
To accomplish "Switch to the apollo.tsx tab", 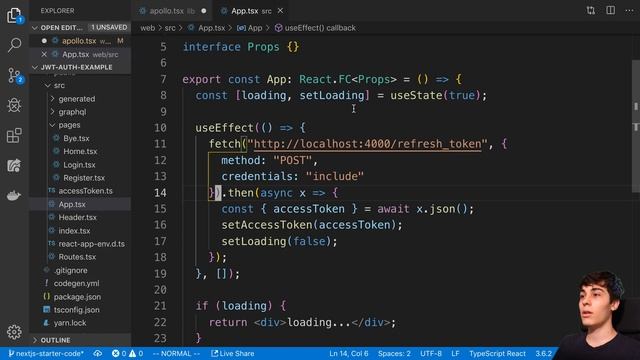I will pos(171,11).
